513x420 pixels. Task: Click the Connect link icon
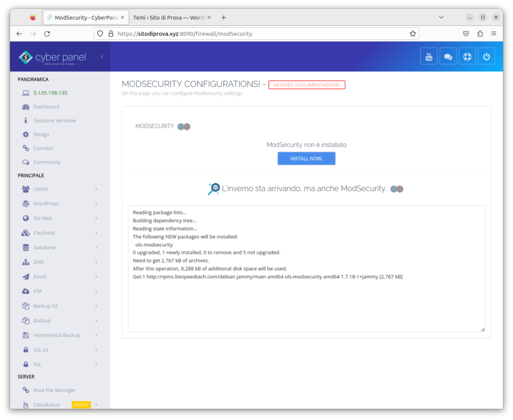click(26, 148)
